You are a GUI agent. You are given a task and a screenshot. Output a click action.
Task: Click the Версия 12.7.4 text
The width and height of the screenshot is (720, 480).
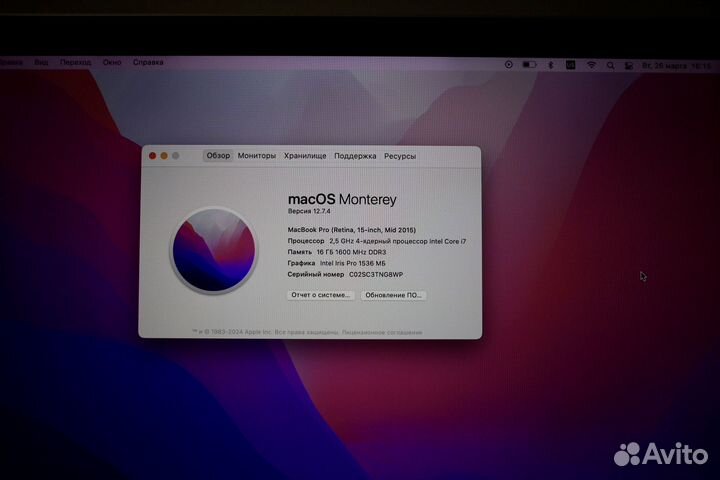tap(309, 211)
